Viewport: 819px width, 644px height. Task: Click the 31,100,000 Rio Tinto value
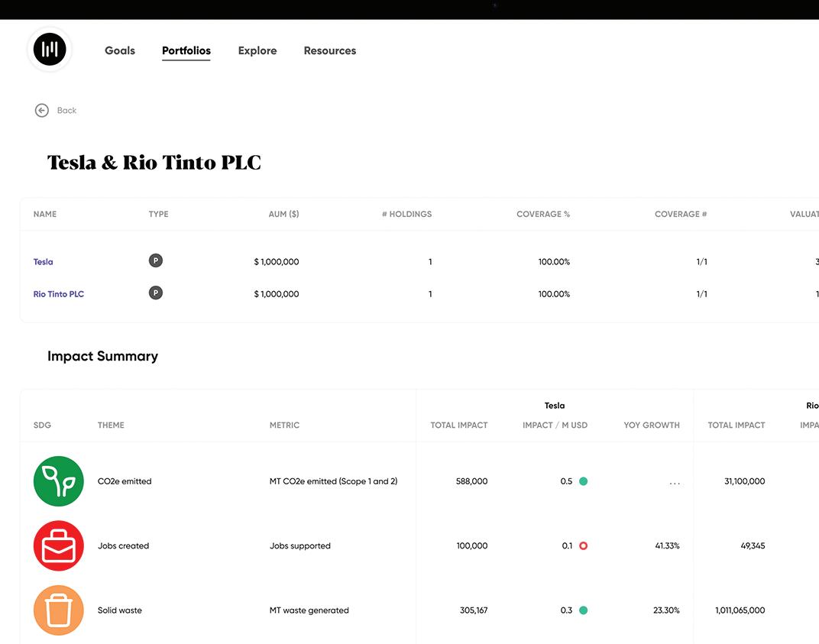tap(745, 481)
